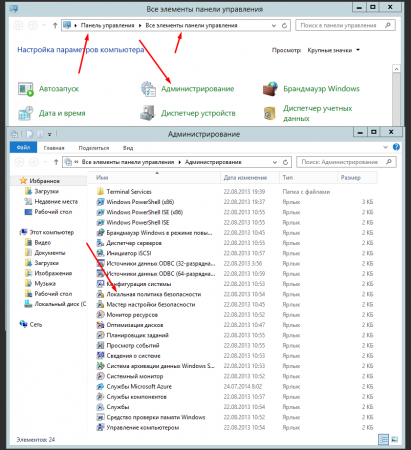Click the Windows PowerShell (x86) shortcut icon
Image resolution: width=411 pixels, height=450 pixels.
coord(100,202)
